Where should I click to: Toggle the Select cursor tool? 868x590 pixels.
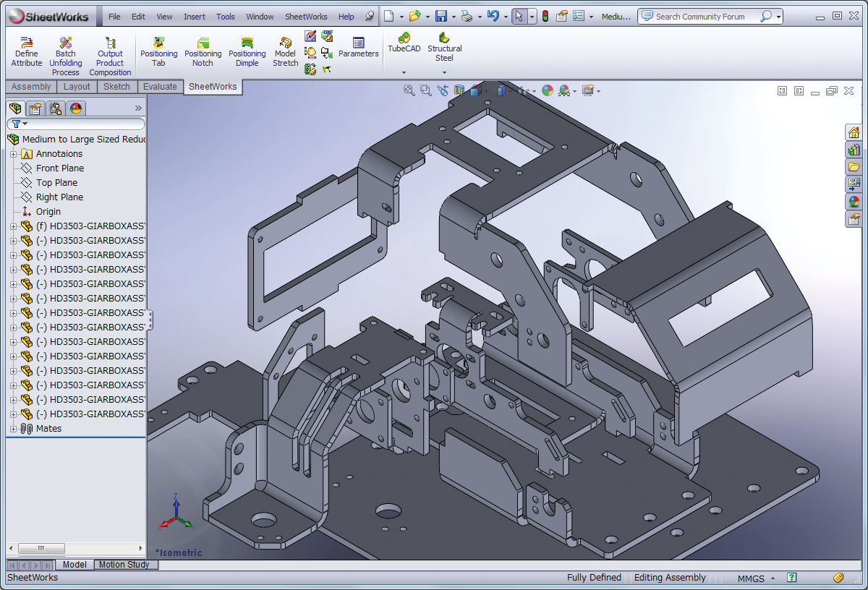(x=519, y=16)
